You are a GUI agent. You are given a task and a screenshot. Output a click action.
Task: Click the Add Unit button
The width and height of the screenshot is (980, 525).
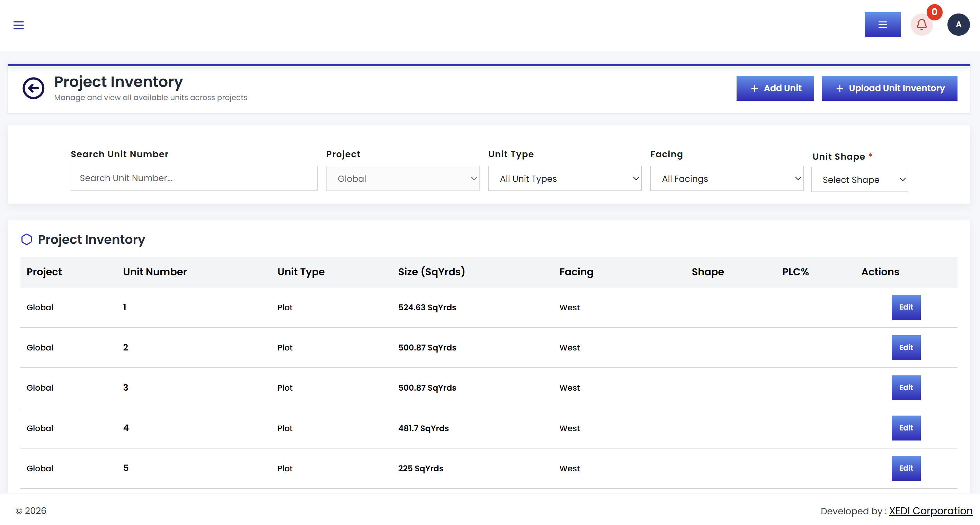pyautogui.click(x=775, y=88)
